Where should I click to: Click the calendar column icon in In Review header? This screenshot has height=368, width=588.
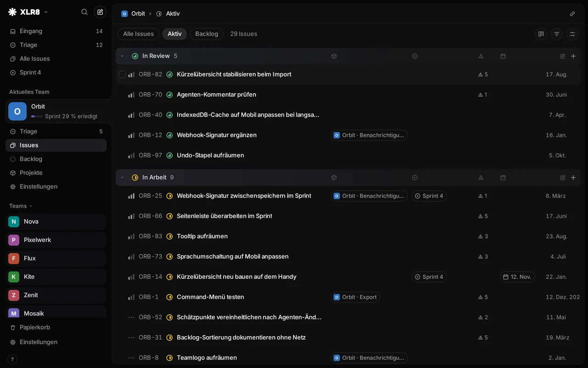pyautogui.click(x=503, y=56)
